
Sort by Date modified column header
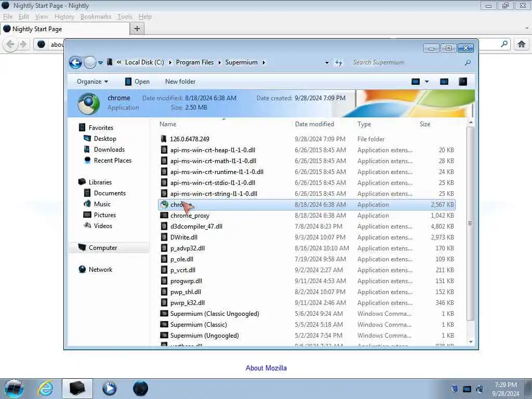pyautogui.click(x=314, y=124)
